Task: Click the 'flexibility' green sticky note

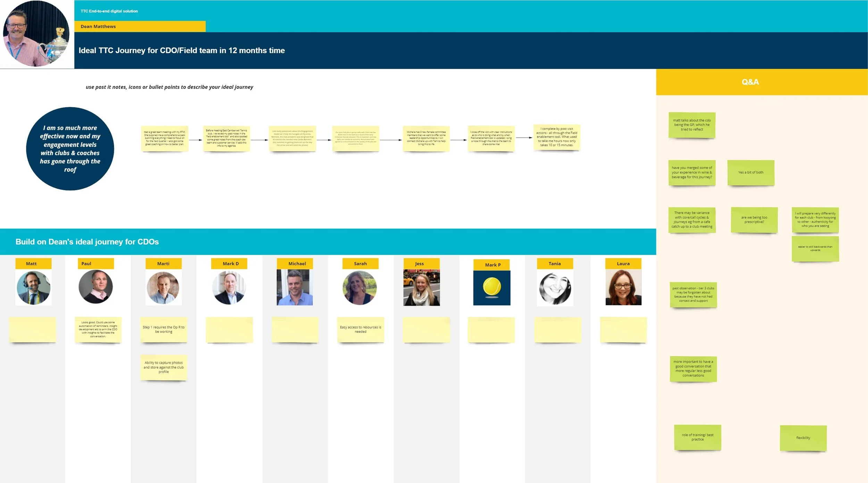Action: coord(803,438)
